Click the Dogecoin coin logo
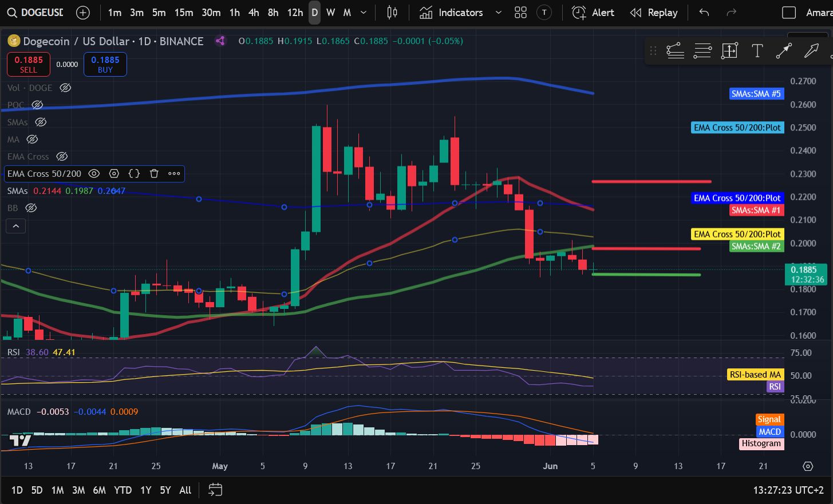Image resolution: width=833 pixels, height=504 pixels. 14,41
